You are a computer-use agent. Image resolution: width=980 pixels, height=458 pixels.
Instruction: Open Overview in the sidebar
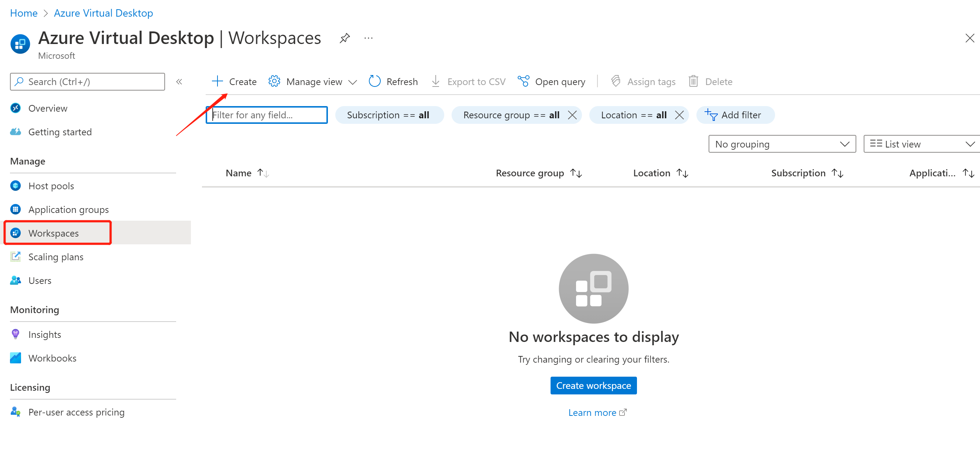pyautogui.click(x=48, y=109)
